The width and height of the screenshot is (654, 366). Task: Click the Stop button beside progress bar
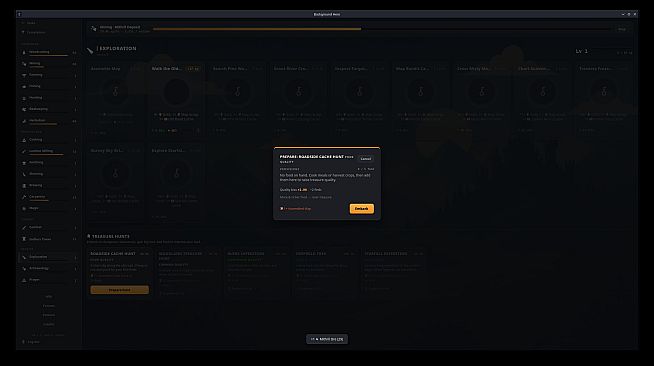(x=622, y=29)
